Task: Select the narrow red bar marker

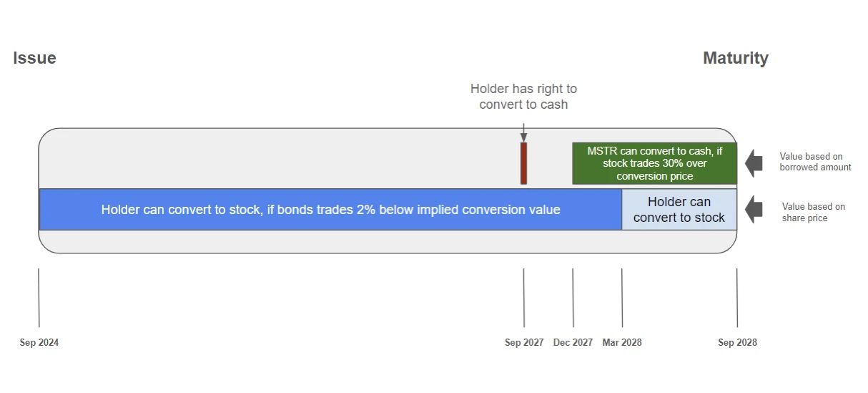Action: point(523,163)
